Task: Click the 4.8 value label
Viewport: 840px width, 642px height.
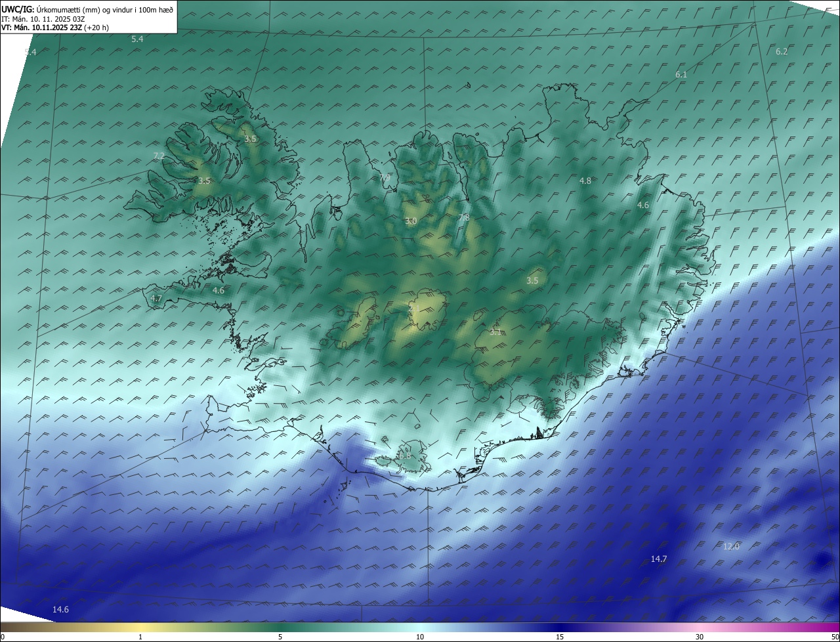Action: click(585, 181)
